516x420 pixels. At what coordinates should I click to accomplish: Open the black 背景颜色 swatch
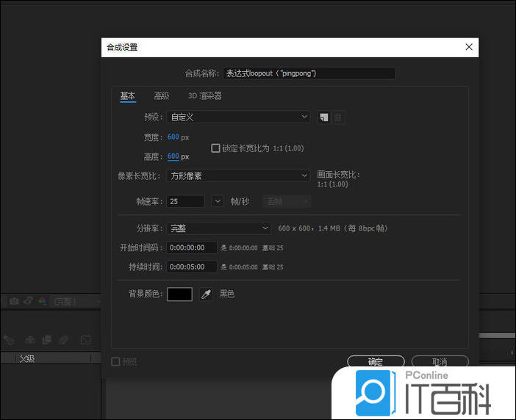tap(179, 294)
